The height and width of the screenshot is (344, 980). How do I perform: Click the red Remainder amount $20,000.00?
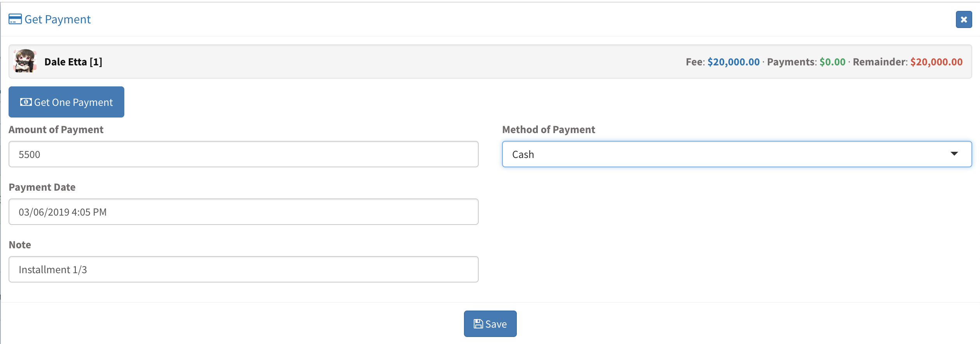(x=936, y=62)
